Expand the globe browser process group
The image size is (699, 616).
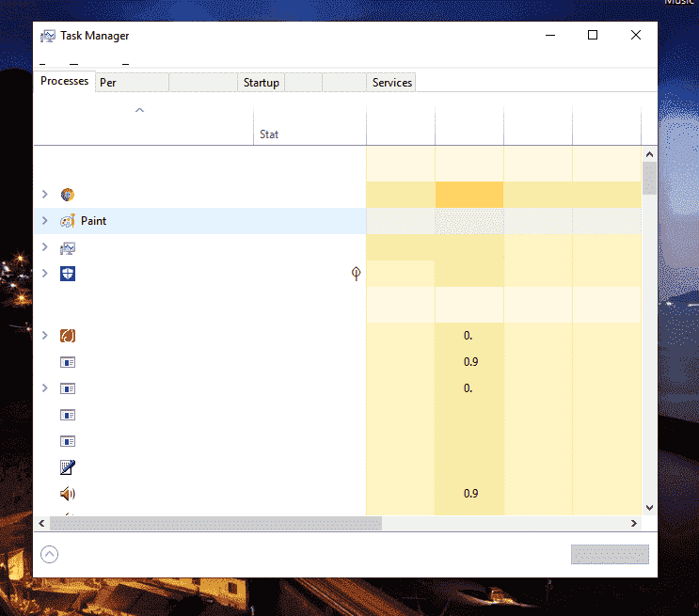pyautogui.click(x=44, y=195)
